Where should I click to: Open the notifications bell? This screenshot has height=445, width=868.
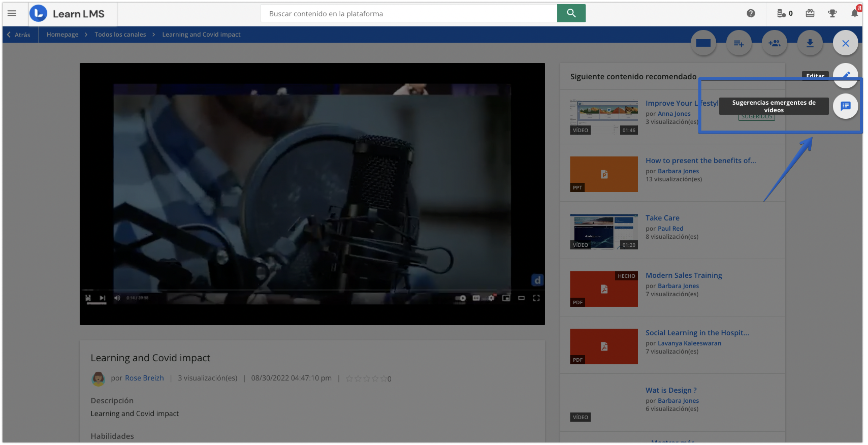point(855,13)
